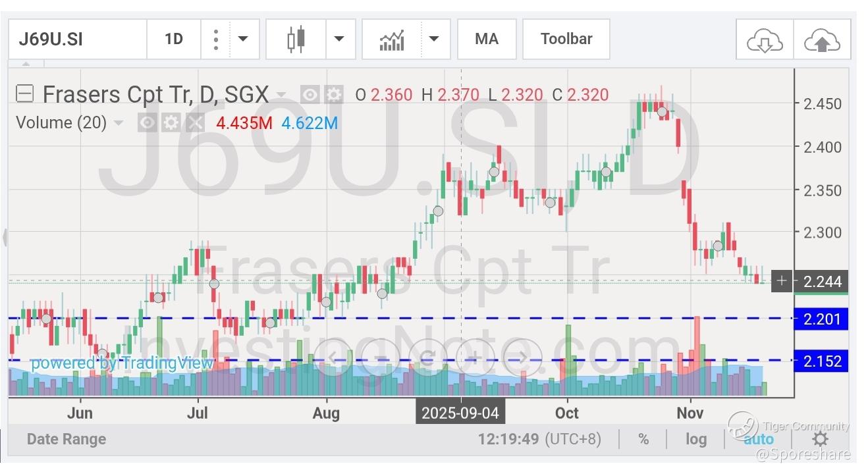868x474 pixels.
Task: Toggle visibility eye of Frasers Cpt Tr series
Action: (x=310, y=95)
